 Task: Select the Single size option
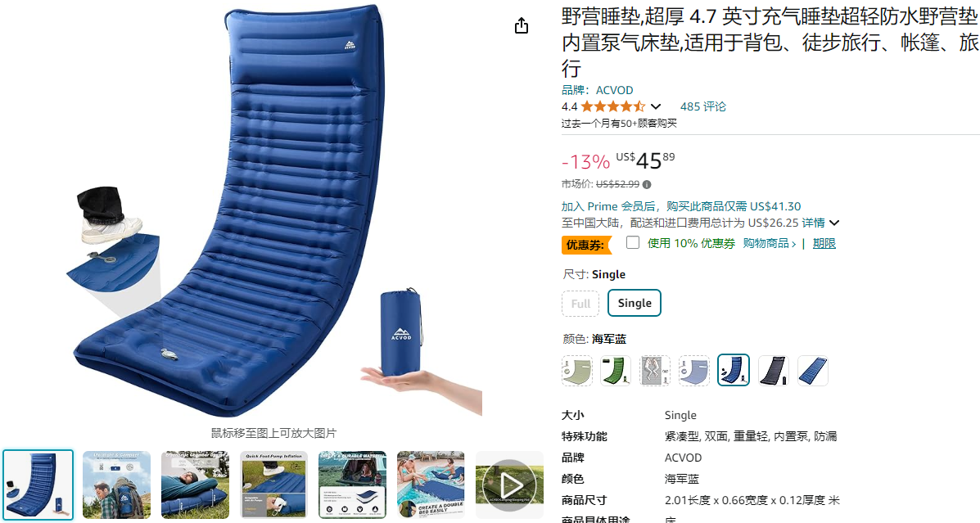click(x=635, y=303)
